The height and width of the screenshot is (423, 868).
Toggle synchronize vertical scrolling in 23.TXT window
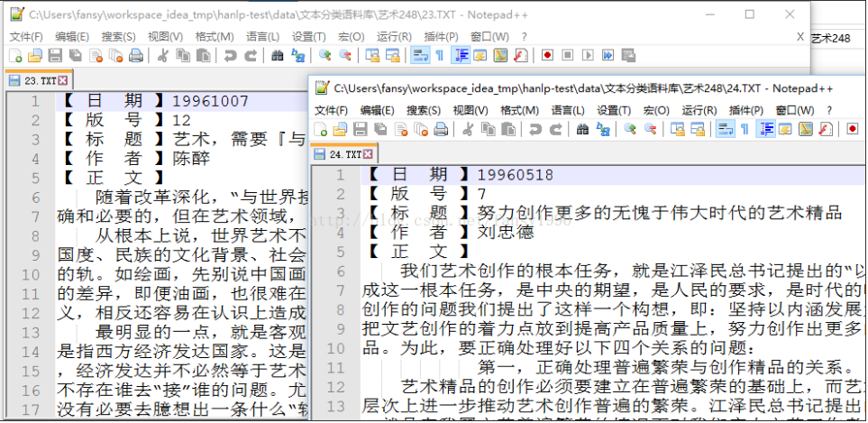pyautogui.click(x=372, y=55)
